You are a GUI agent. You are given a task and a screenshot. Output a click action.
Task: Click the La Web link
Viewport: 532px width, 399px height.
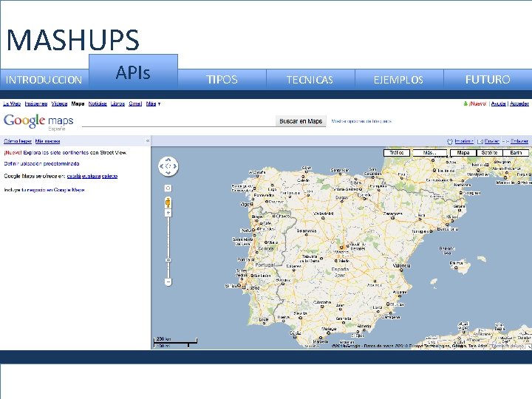pos(12,104)
